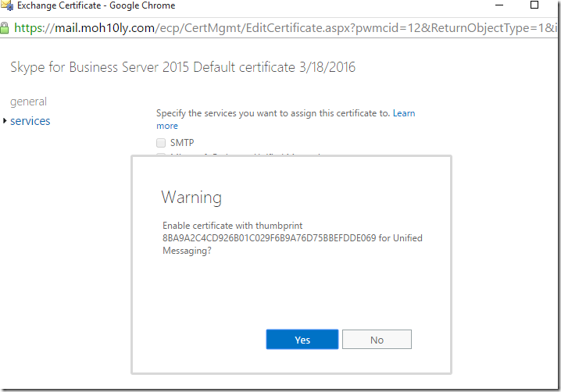Switch to the general tab
561x392 pixels.
[28, 102]
